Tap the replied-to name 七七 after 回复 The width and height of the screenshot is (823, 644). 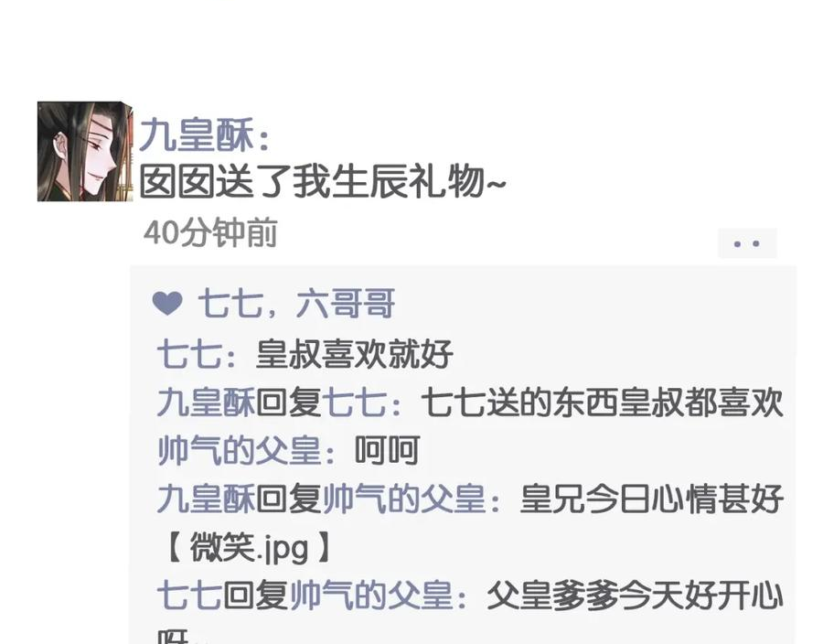[354, 402]
